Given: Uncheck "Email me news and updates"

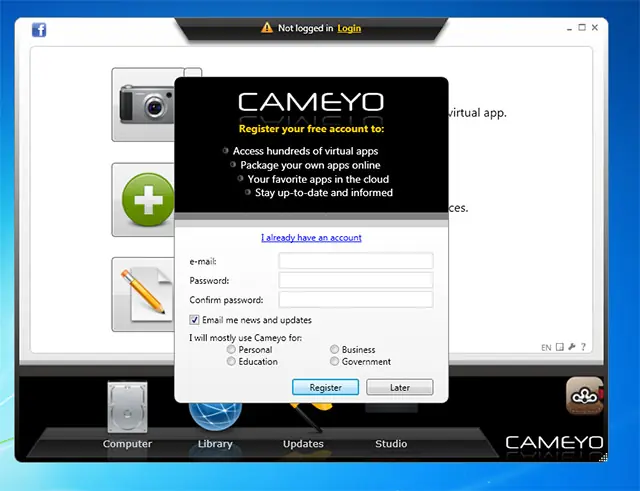Looking at the screenshot, I should click(194, 320).
